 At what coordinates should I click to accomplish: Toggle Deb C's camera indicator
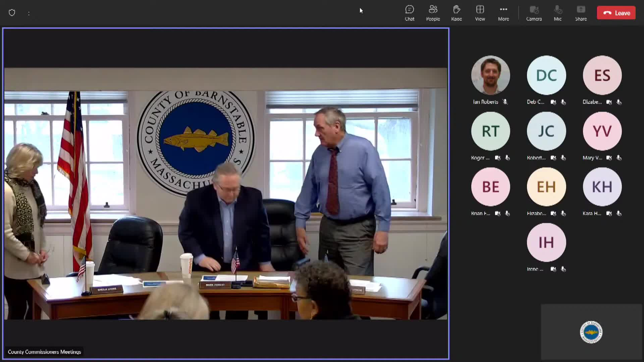553,102
